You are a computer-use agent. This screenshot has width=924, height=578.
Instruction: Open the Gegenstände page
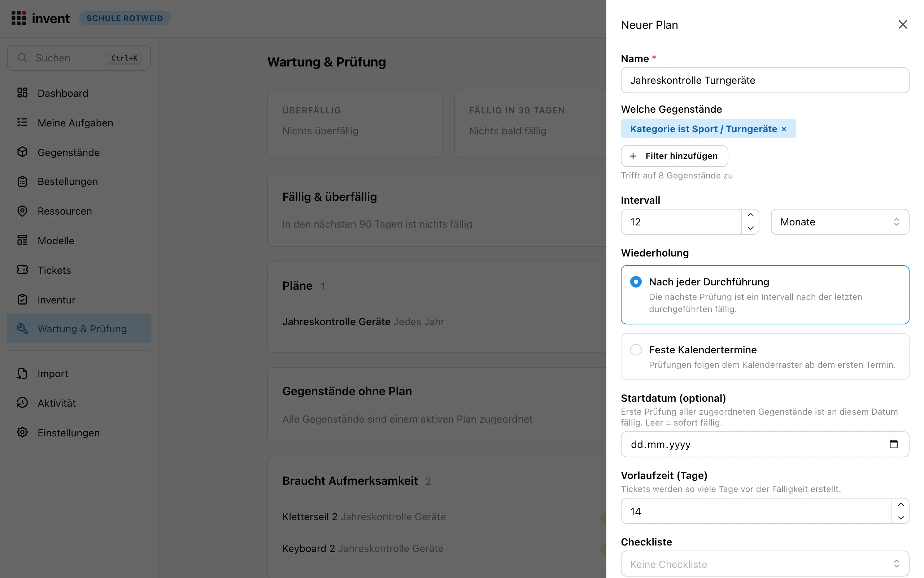(79, 152)
